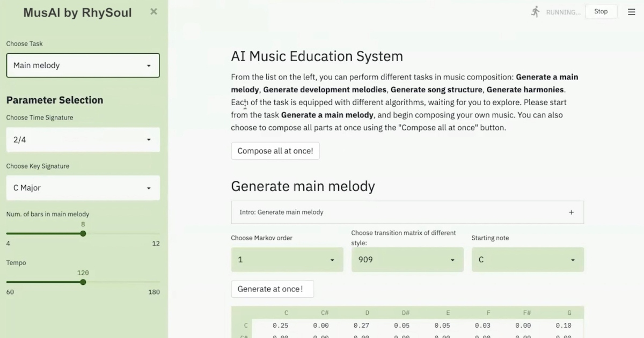Screen dimensions: 644x338
Task: Expand the Intro: Generate main melody section
Action: (571, 212)
